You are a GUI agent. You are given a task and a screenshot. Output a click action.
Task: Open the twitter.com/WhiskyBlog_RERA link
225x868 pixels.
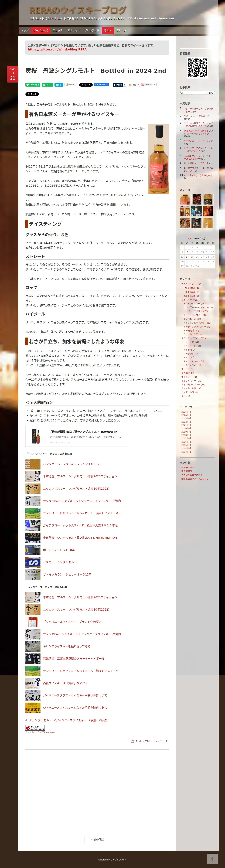click(57, 50)
